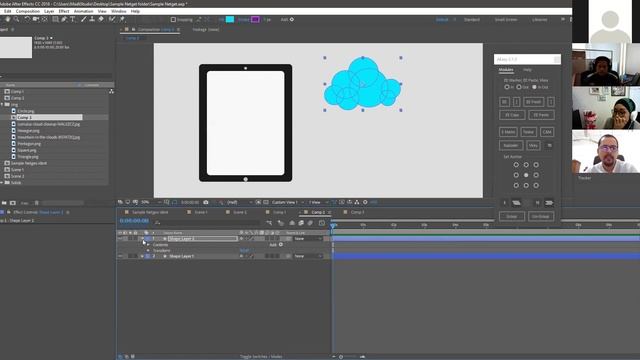This screenshot has width=640, height=360.
Task: Expand Shape Layer 1 properties twirl
Action: tap(142, 256)
